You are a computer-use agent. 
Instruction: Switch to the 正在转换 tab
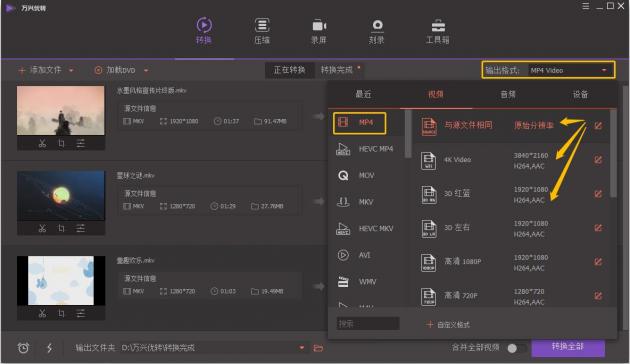[289, 70]
